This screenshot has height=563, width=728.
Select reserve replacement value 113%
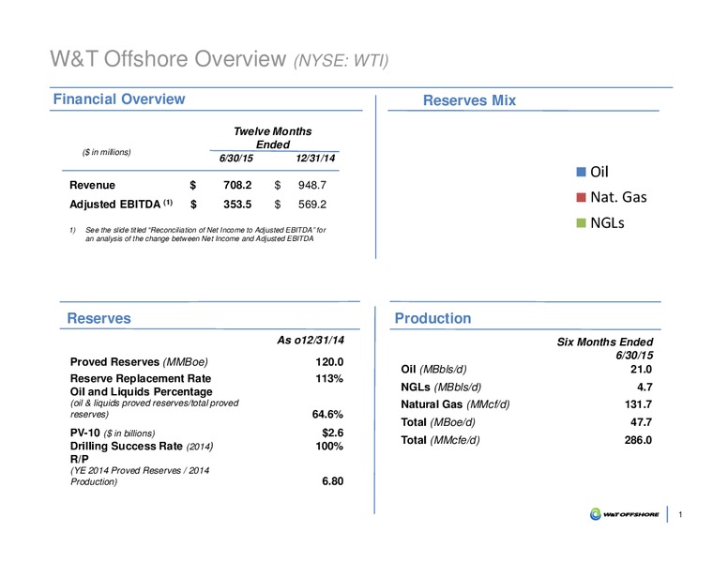click(329, 378)
